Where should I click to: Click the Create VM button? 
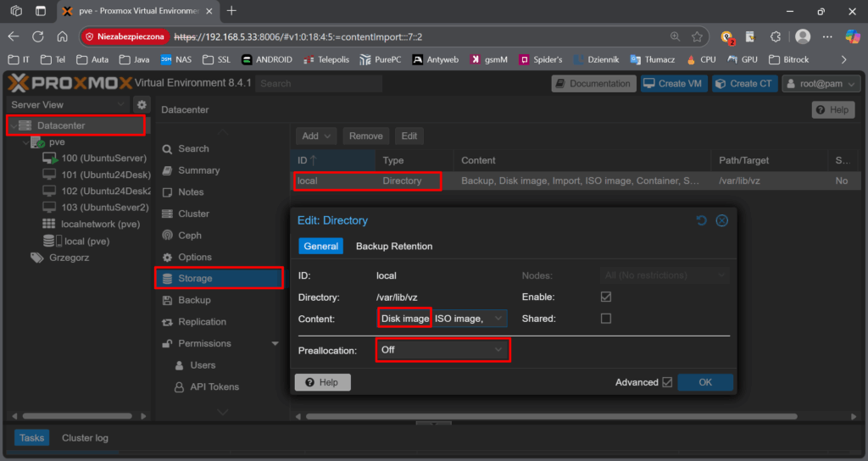click(x=674, y=84)
